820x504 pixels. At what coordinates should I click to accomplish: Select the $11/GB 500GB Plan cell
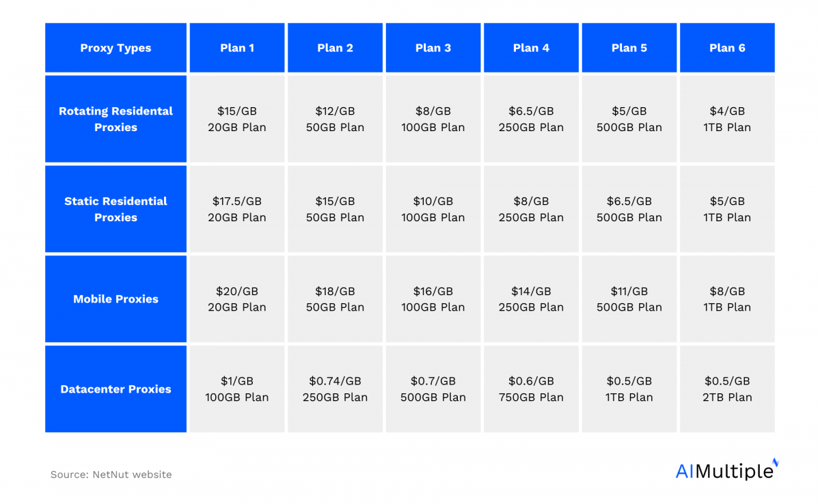point(629,299)
